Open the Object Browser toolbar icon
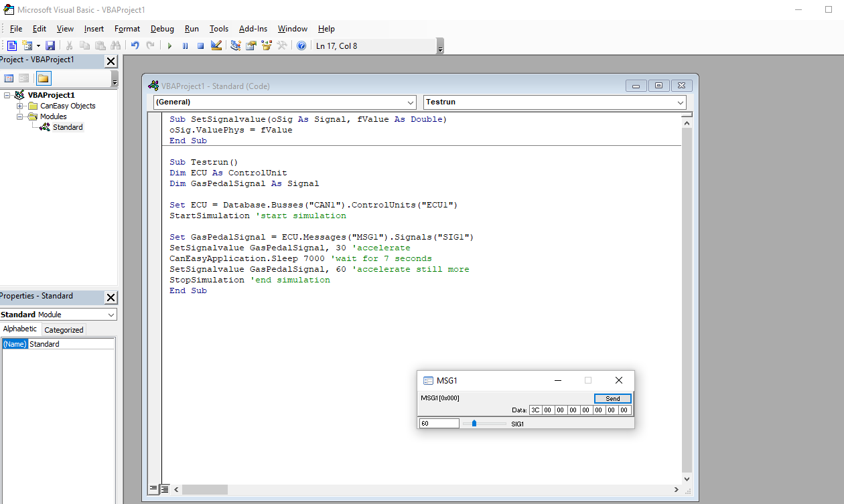Image resolution: width=844 pixels, height=504 pixels. (x=267, y=46)
